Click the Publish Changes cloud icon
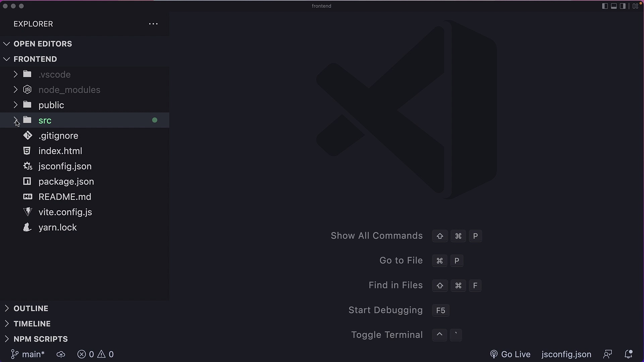Image resolution: width=644 pixels, height=362 pixels. pos(61,354)
